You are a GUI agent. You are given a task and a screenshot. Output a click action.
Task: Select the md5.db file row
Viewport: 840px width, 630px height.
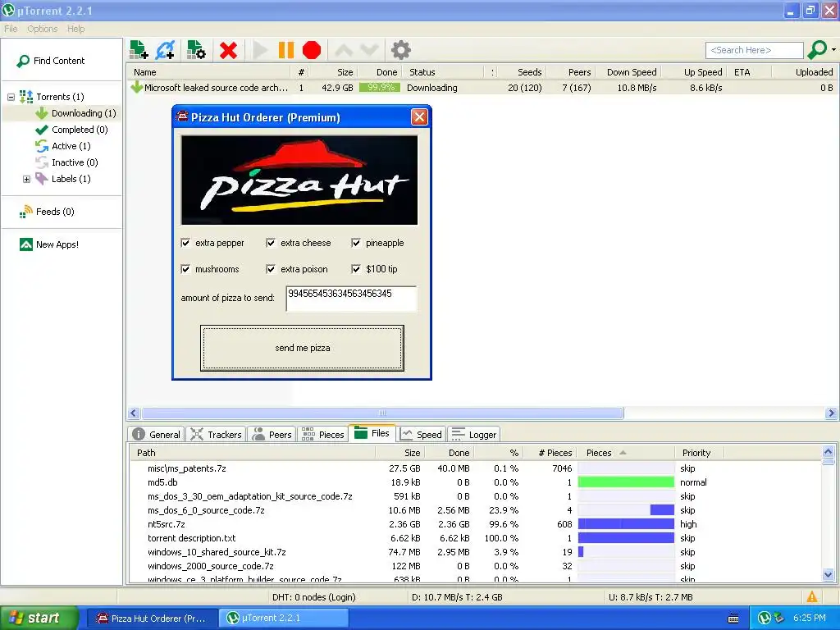point(476,482)
